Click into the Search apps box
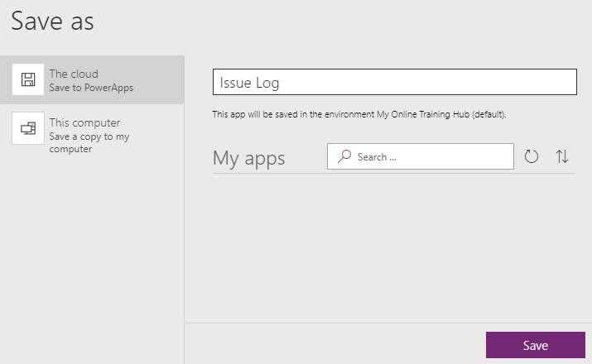This screenshot has height=364, width=592. (421, 156)
